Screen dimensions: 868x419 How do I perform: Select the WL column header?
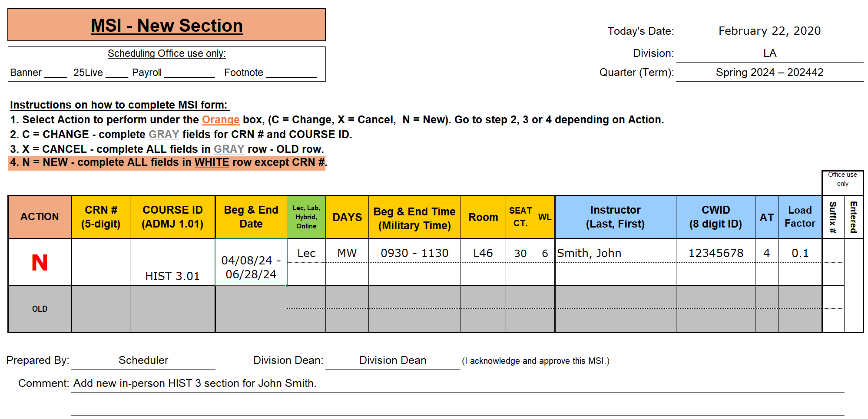click(x=545, y=217)
